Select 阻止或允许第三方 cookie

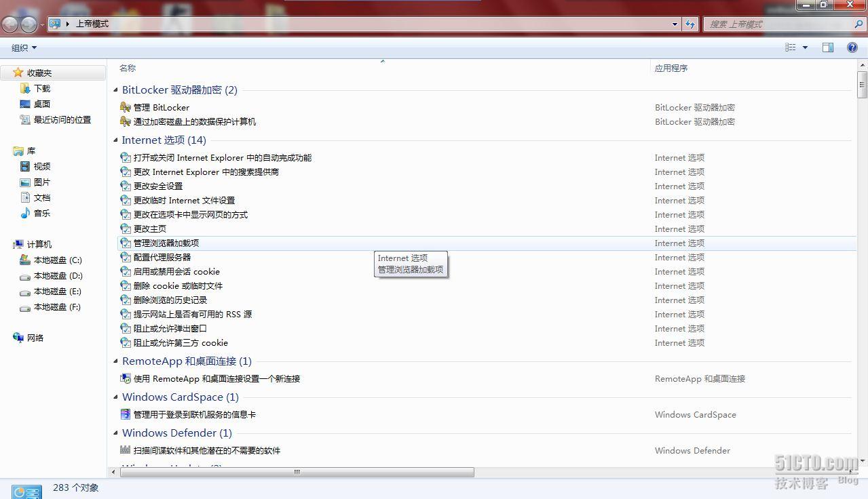(181, 342)
